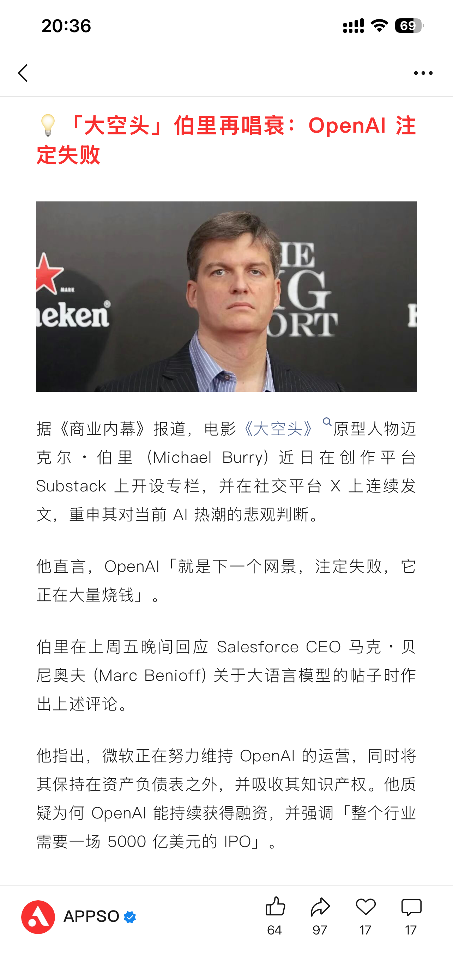Image resolution: width=453 pixels, height=980 pixels.
Task: Tap the Wi-Fi status icon
Action: pos(379,26)
